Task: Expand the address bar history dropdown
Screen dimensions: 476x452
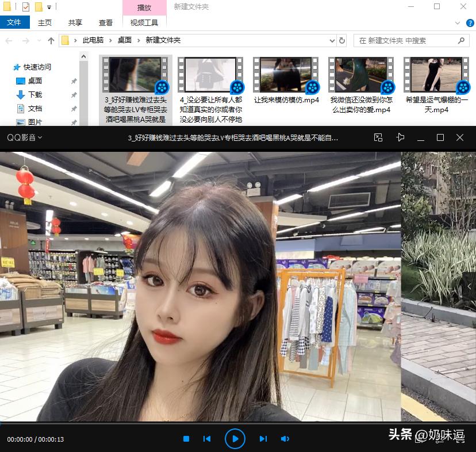Action: [332, 41]
